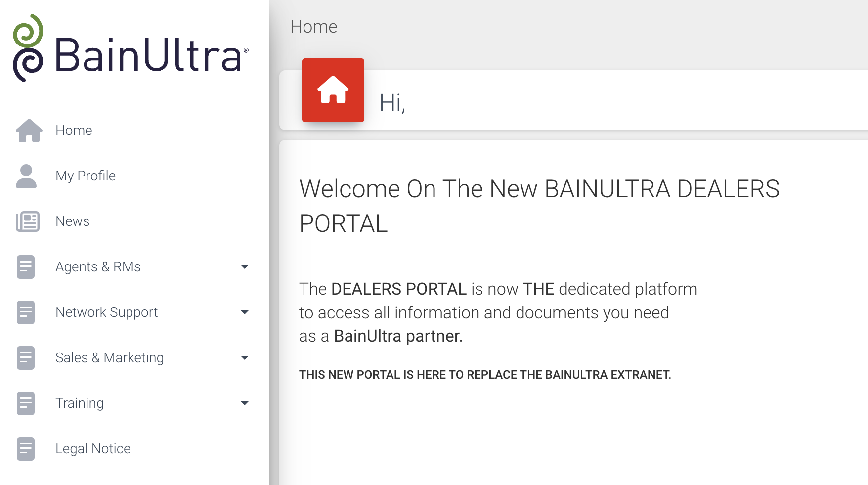Expand the Network Support dropdown arrow
The height and width of the screenshot is (485, 868).
[244, 312]
